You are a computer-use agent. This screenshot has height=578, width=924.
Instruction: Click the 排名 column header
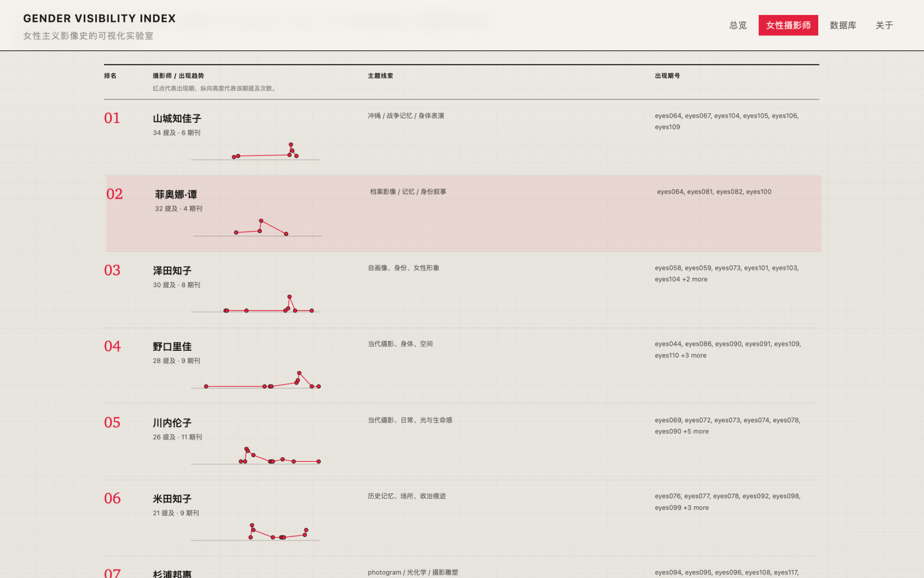110,76
